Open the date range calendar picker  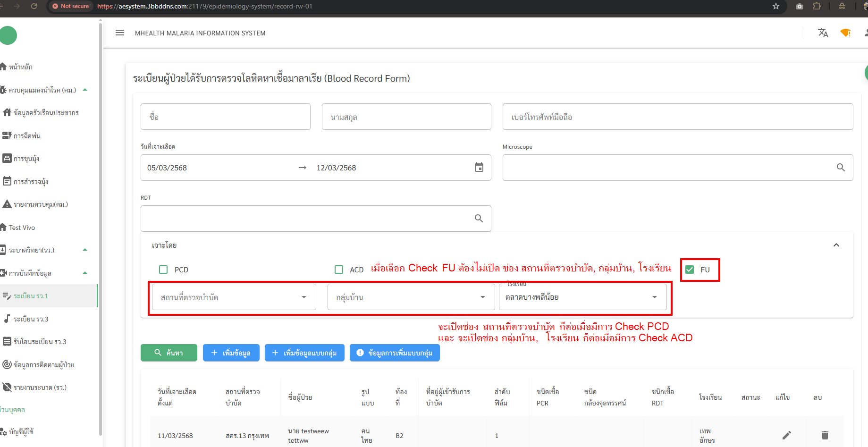point(479,168)
